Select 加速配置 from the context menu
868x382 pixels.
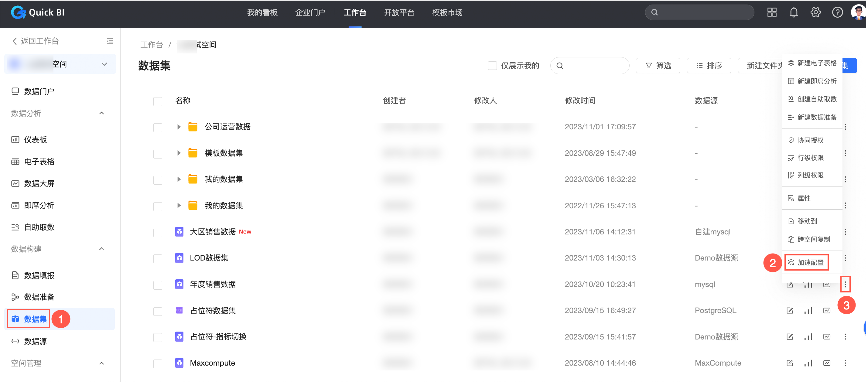pyautogui.click(x=810, y=262)
